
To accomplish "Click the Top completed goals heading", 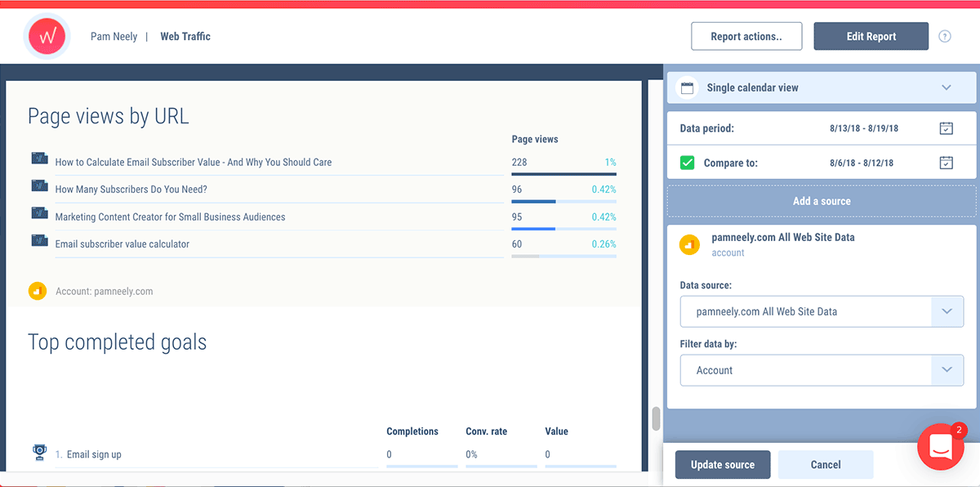I will (x=118, y=342).
